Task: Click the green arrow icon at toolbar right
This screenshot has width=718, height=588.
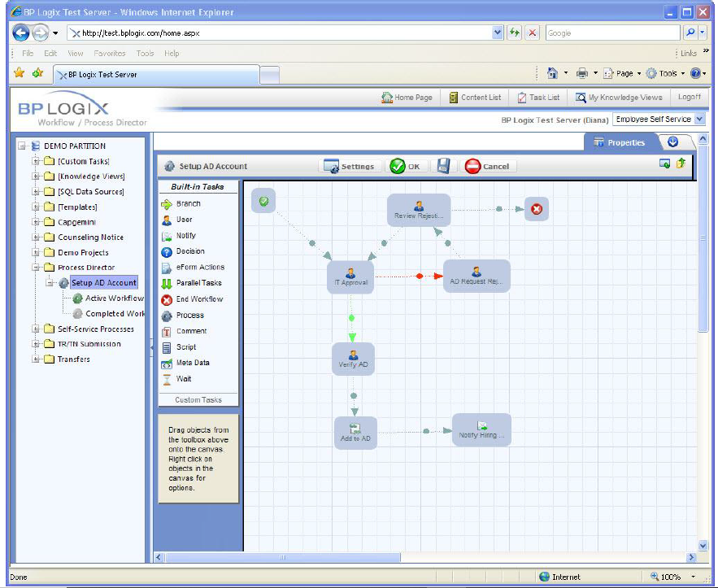Action: click(664, 163)
